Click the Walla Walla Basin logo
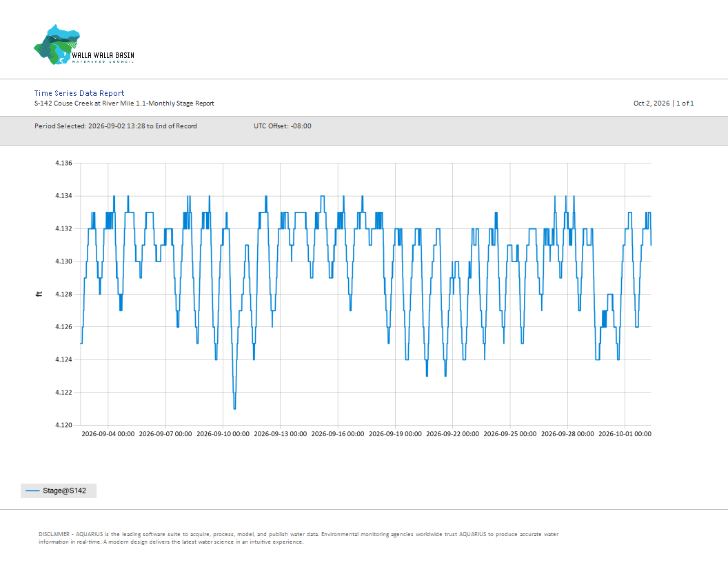The height and width of the screenshot is (563, 728). pos(84,45)
